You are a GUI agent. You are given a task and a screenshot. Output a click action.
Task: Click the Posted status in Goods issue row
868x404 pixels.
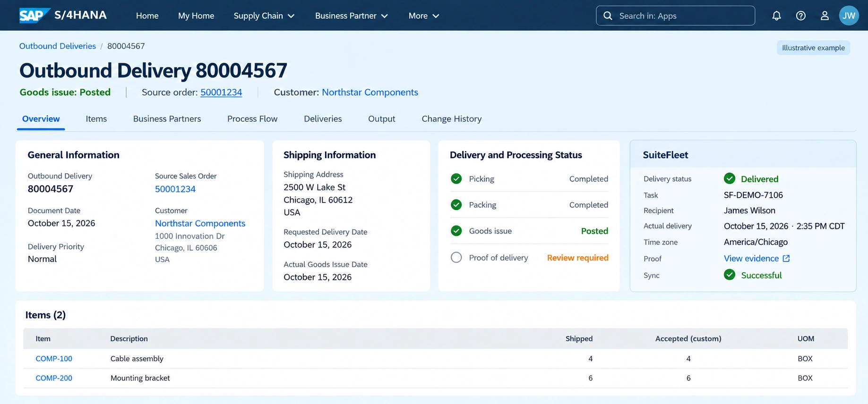coord(594,231)
